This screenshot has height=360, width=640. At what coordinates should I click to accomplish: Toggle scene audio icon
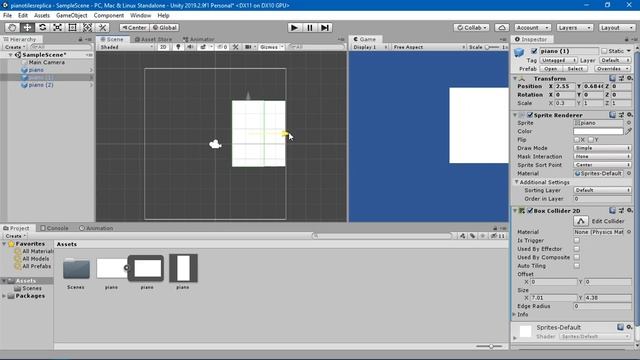pos(190,47)
